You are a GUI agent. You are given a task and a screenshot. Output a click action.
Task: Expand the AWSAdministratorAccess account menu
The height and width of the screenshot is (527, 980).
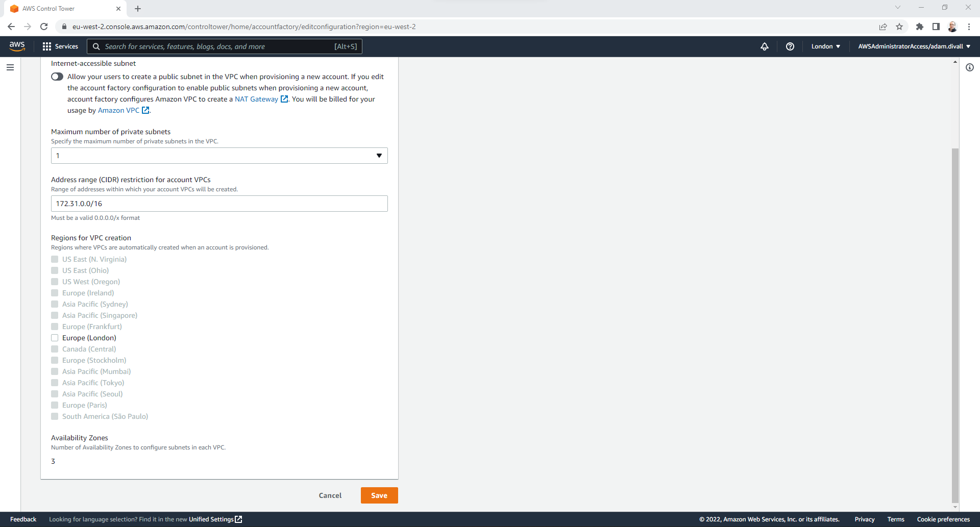913,46
